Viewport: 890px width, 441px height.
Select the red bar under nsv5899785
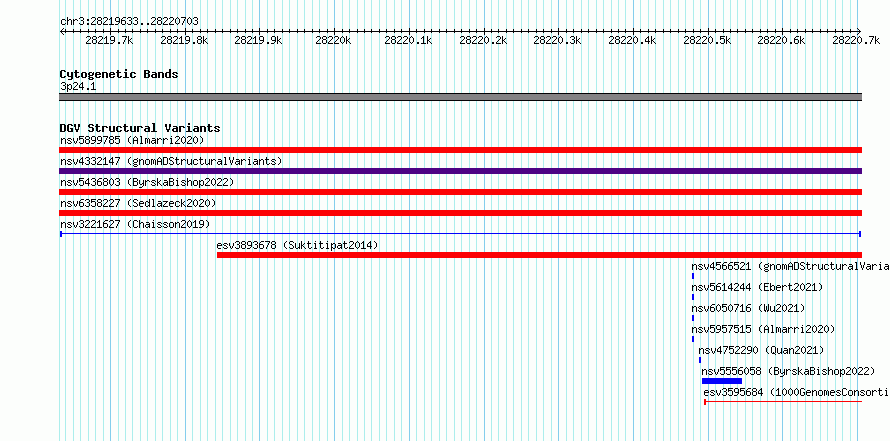460,150
